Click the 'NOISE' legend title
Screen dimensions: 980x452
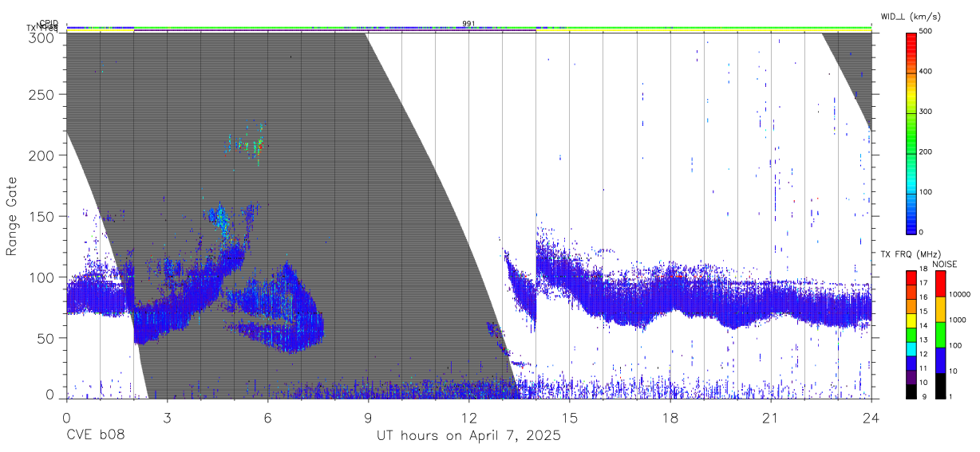tap(945, 264)
